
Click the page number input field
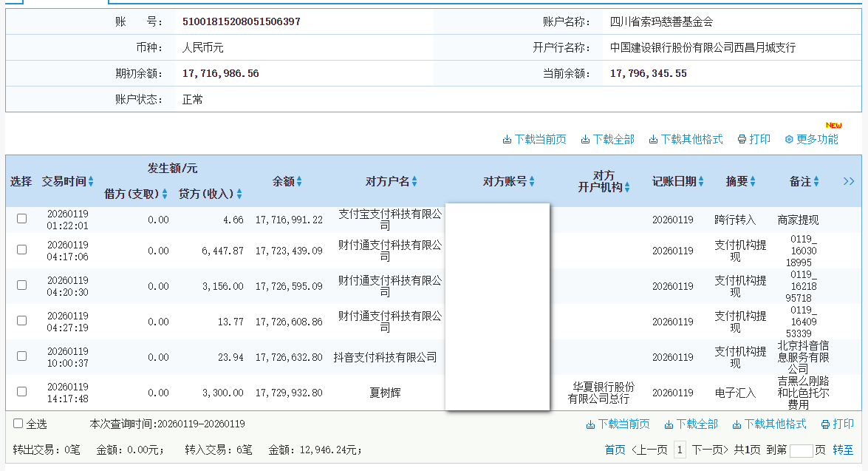click(801, 450)
